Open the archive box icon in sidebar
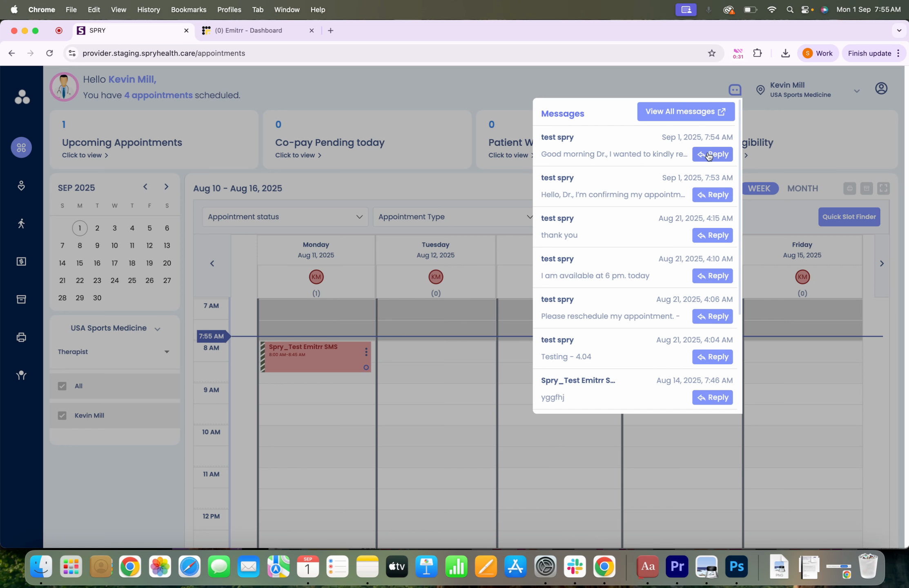The image size is (909, 588). (x=21, y=299)
